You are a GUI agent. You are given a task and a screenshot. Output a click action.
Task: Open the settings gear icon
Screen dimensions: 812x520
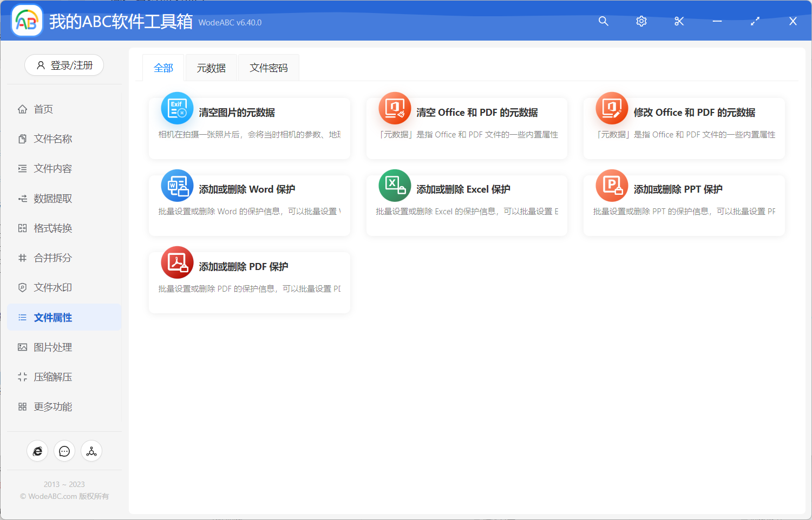[x=641, y=21]
